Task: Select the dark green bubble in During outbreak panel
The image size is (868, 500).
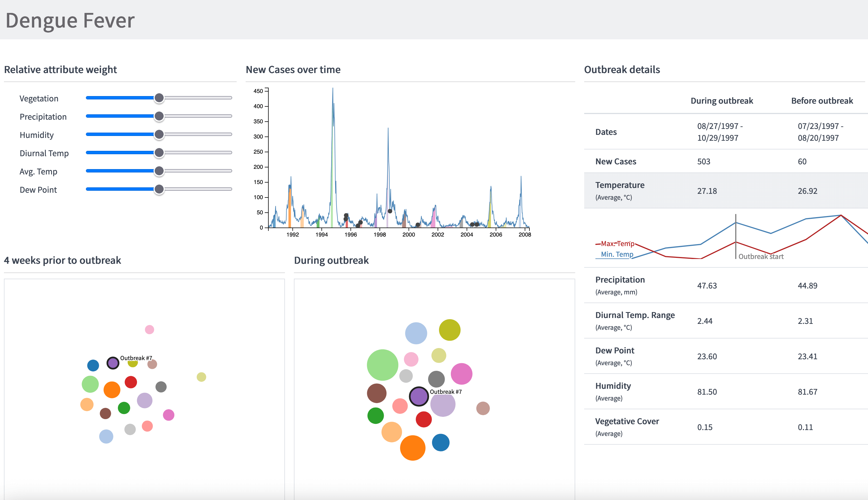Action: 376,415
